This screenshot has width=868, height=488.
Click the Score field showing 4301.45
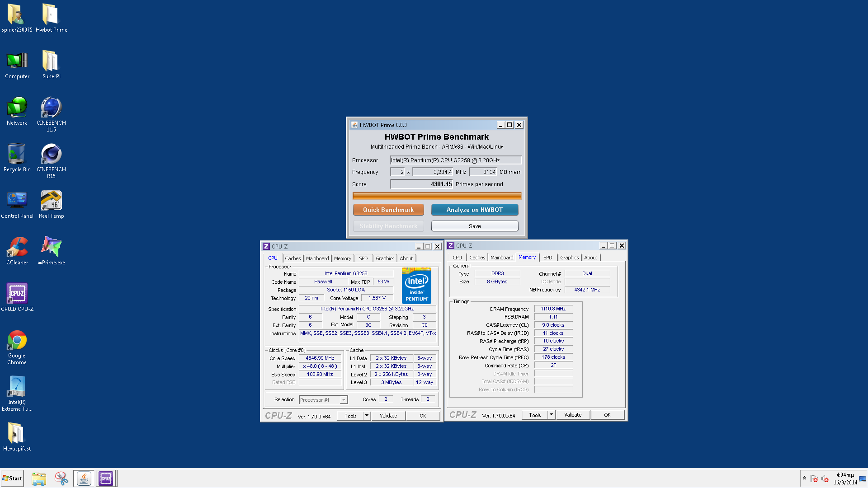[x=421, y=184]
